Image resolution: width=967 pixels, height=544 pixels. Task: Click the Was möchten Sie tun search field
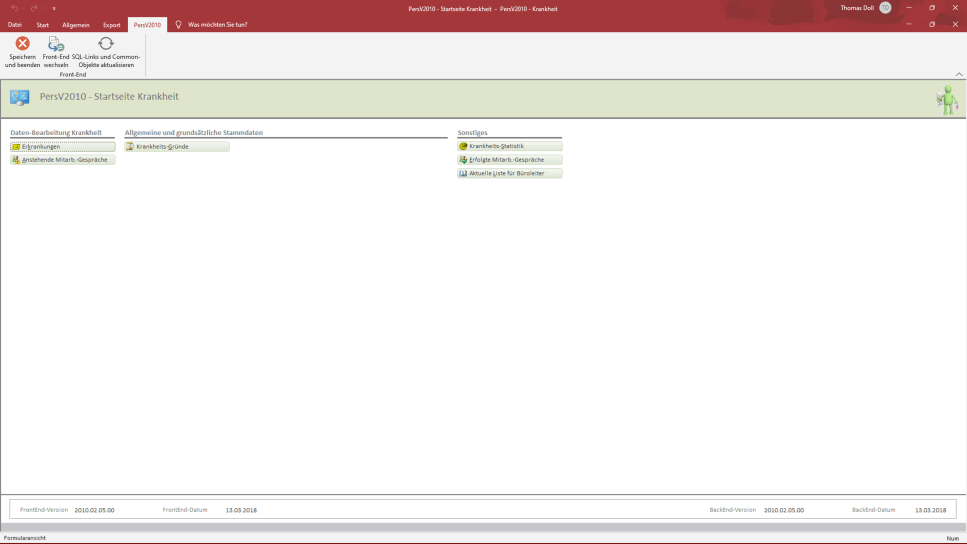(x=218, y=24)
